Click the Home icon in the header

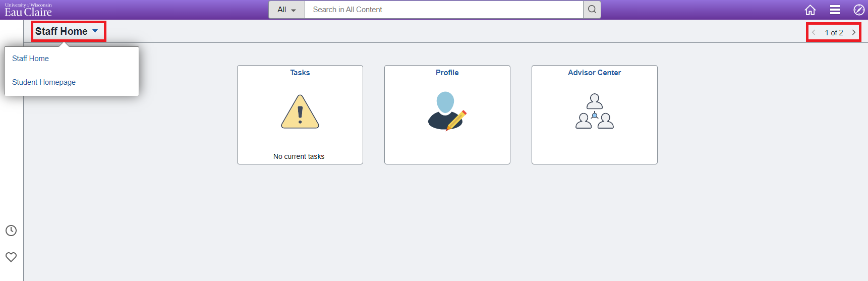click(810, 10)
